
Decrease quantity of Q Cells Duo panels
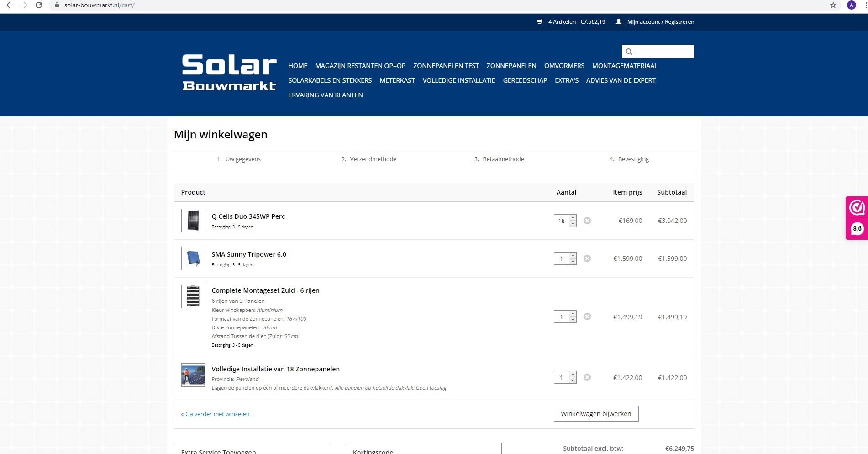tap(573, 224)
